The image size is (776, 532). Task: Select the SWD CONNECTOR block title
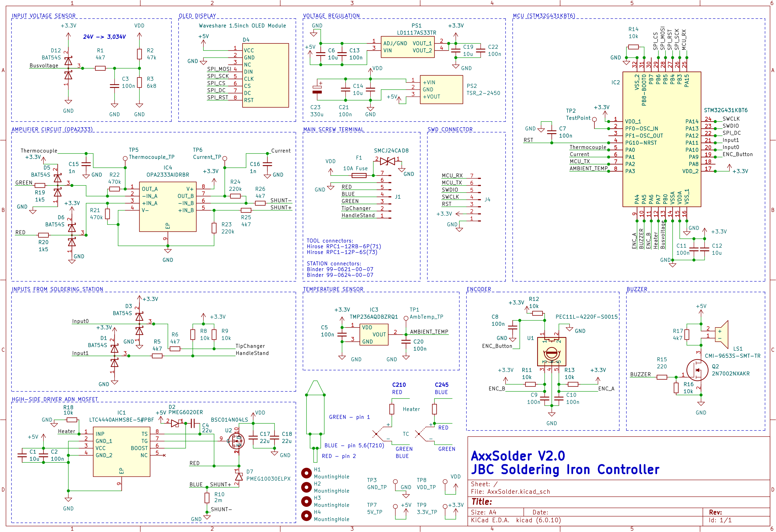pos(450,130)
